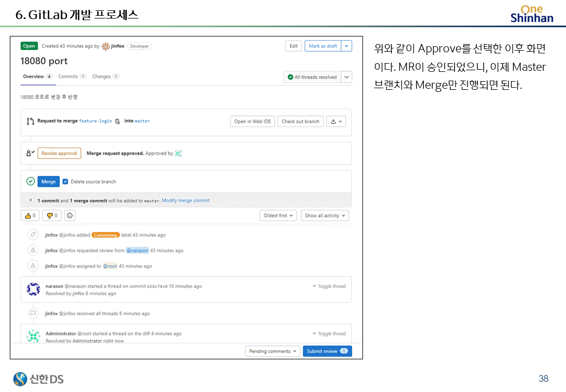The height and width of the screenshot is (392, 566).
Task: Click the label activity icon
Action: [x=33, y=235]
